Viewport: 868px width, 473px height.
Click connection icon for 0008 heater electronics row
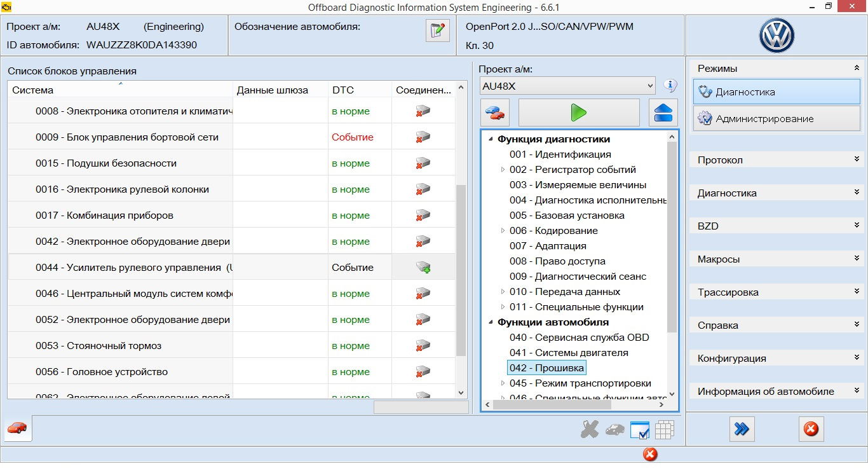[x=423, y=111]
